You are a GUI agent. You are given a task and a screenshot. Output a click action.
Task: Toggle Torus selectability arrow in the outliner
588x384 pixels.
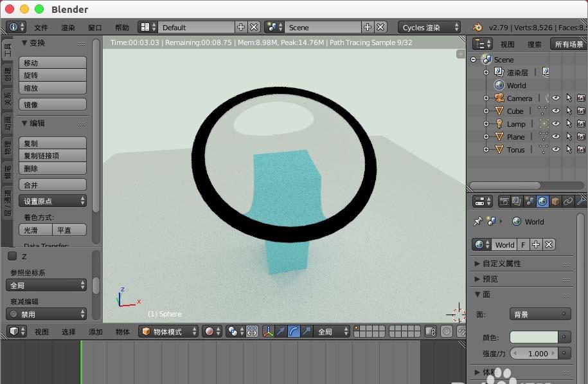click(x=569, y=149)
